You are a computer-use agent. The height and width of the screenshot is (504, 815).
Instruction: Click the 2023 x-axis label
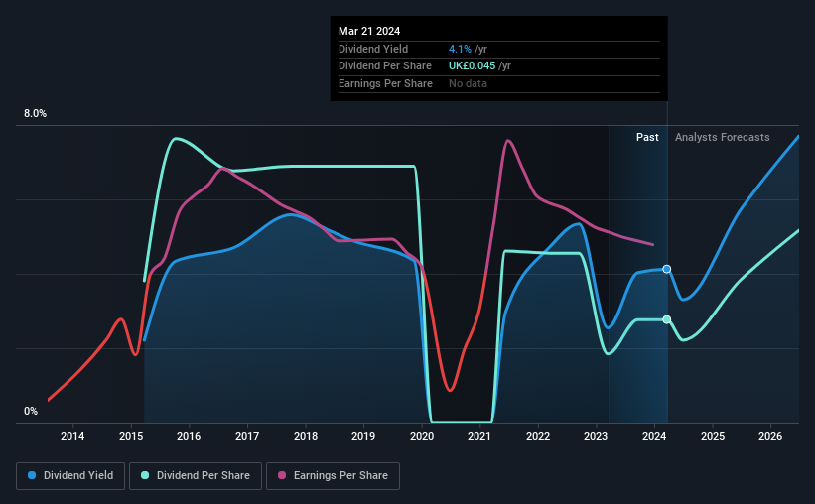point(596,436)
